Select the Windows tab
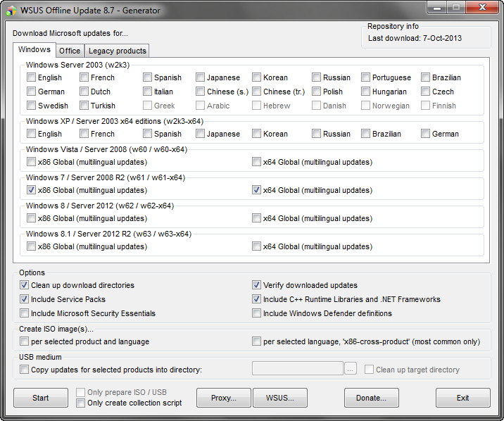 34,49
